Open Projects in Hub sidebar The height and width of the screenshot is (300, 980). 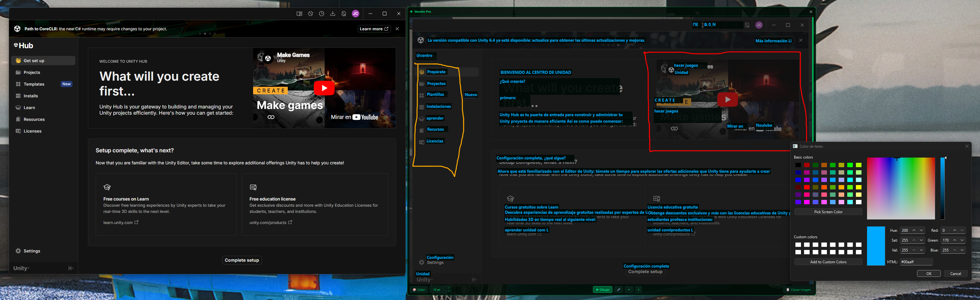coord(44,72)
